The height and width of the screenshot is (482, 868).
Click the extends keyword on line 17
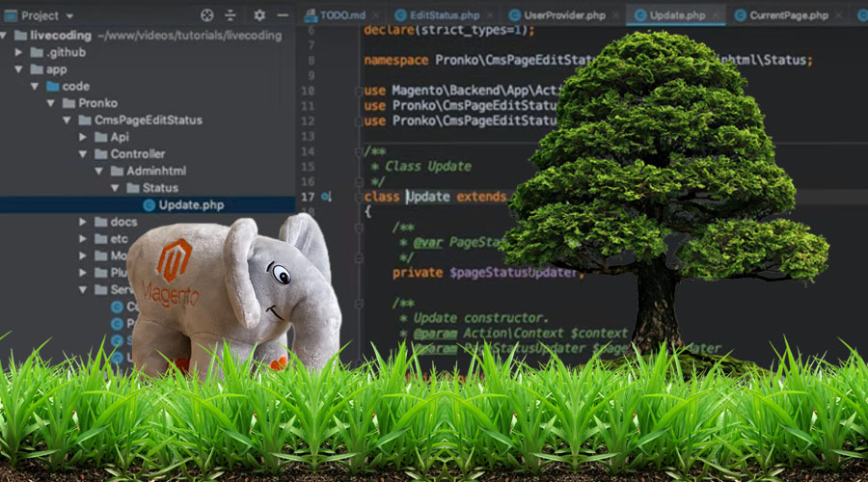pos(481,197)
